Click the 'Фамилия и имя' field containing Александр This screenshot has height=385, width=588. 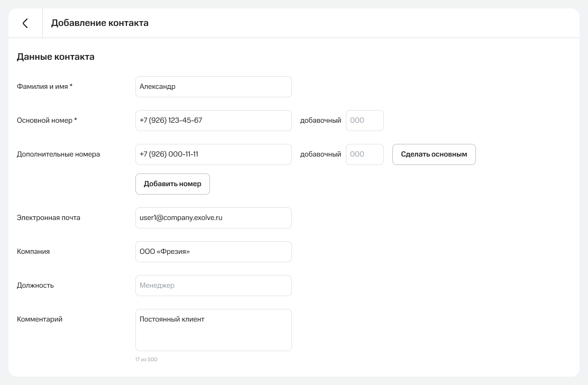213,87
